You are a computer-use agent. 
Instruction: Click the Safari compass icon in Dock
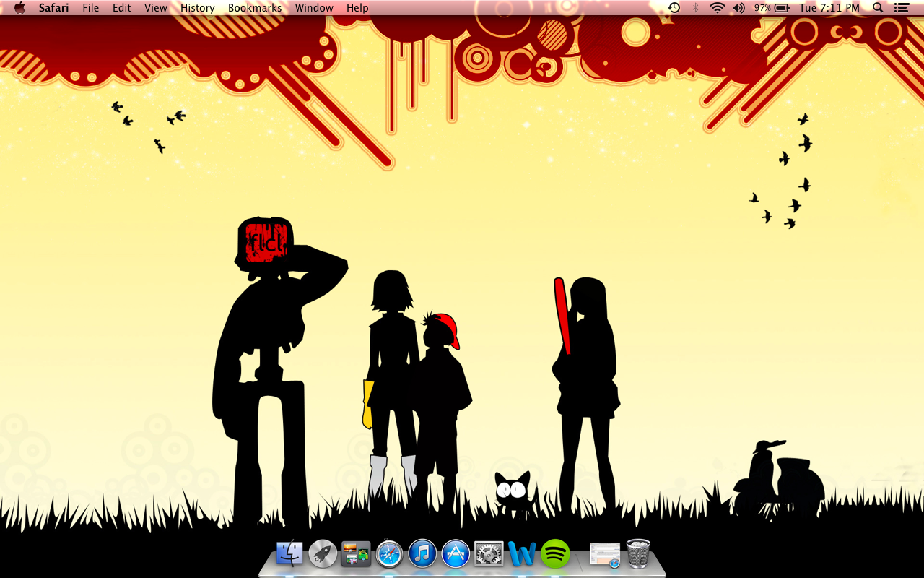click(389, 554)
